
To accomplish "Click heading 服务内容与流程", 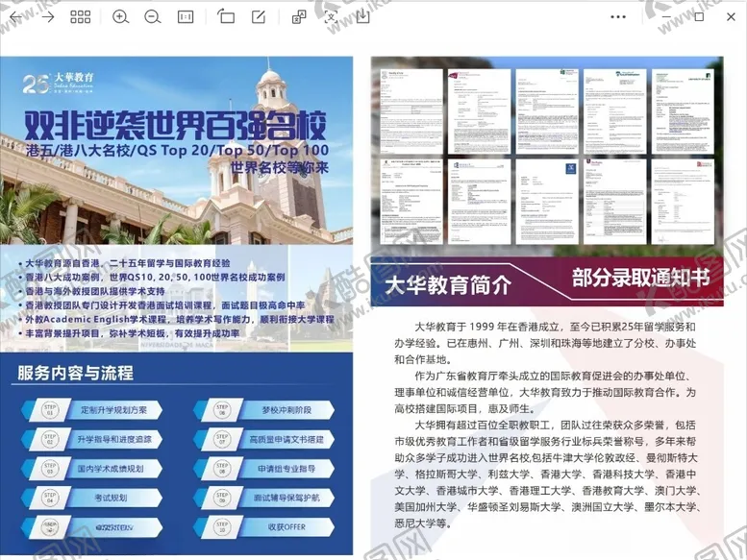I will coord(75,373).
